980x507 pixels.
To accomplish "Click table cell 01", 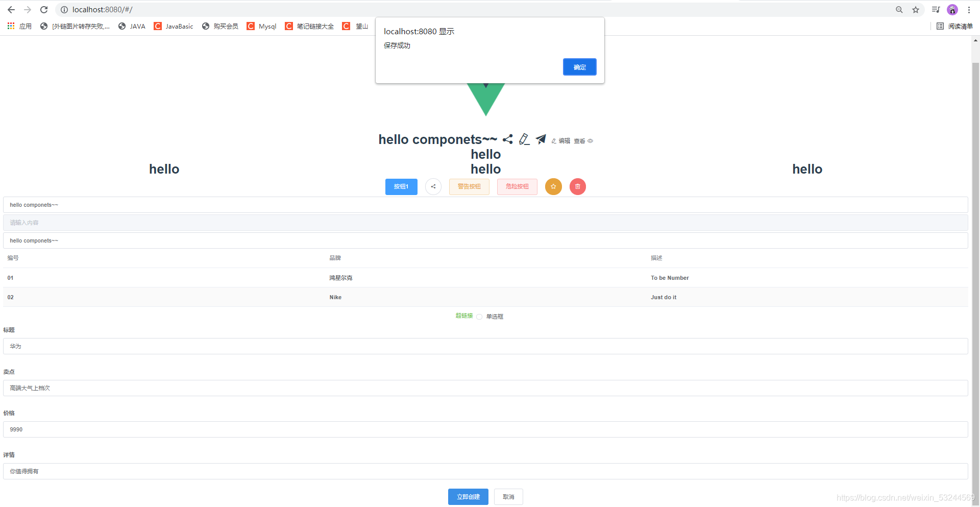I will 10,278.
